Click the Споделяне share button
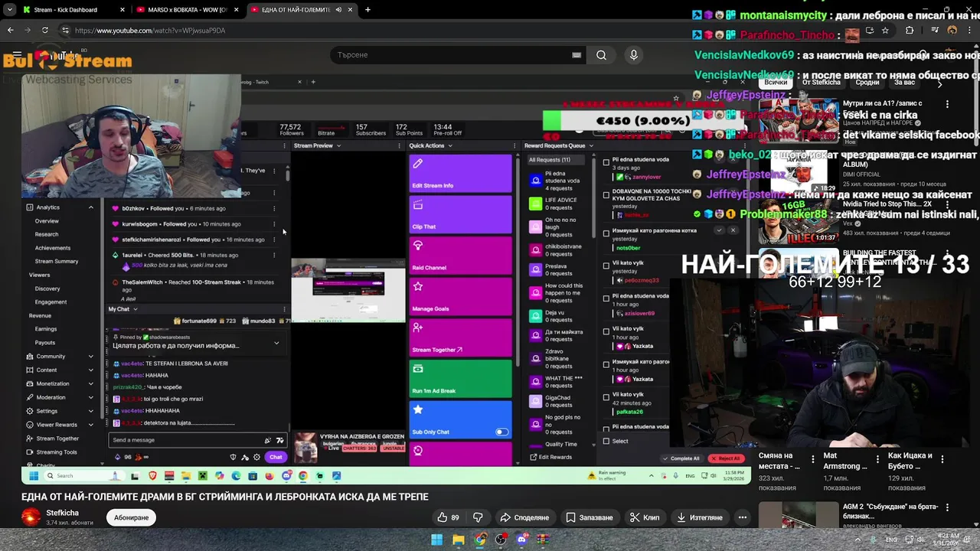This screenshot has height=551, width=980. tap(524, 517)
